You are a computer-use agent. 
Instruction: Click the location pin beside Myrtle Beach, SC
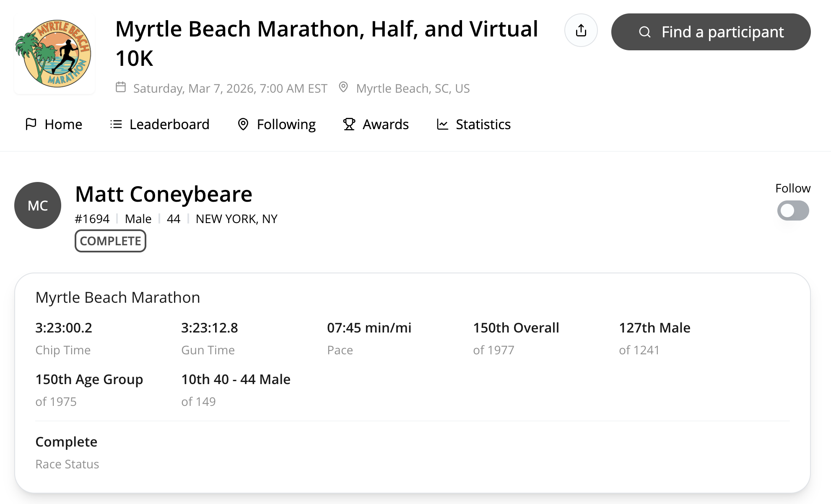pyautogui.click(x=343, y=87)
